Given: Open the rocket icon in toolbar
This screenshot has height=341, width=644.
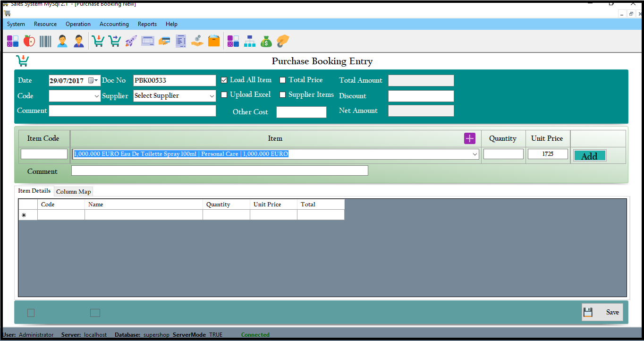Looking at the screenshot, I should coord(131,41).
